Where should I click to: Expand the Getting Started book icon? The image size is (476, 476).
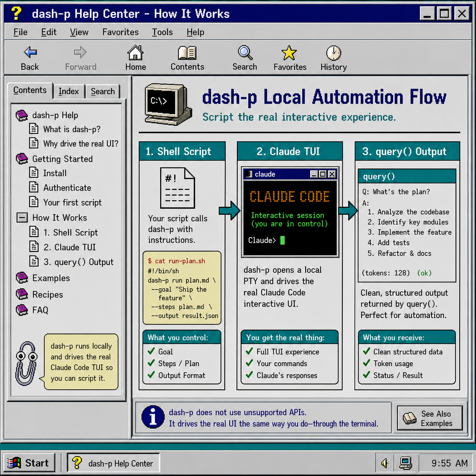coord(22,159)
